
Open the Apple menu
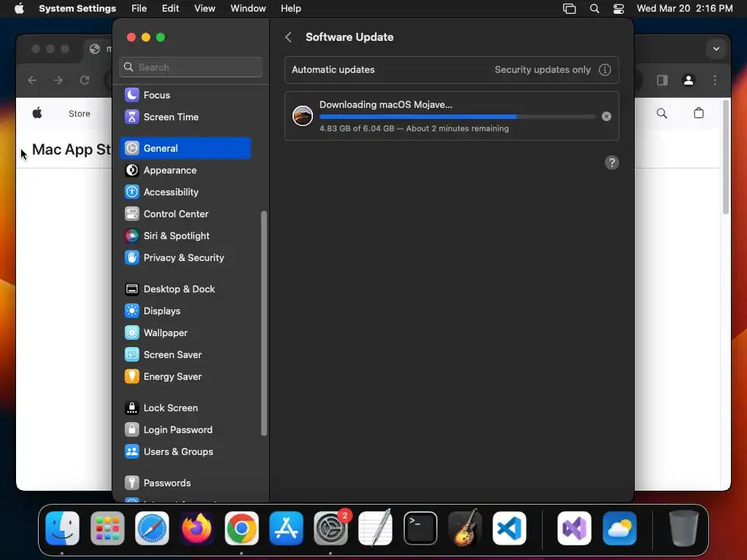coord(19,9)
